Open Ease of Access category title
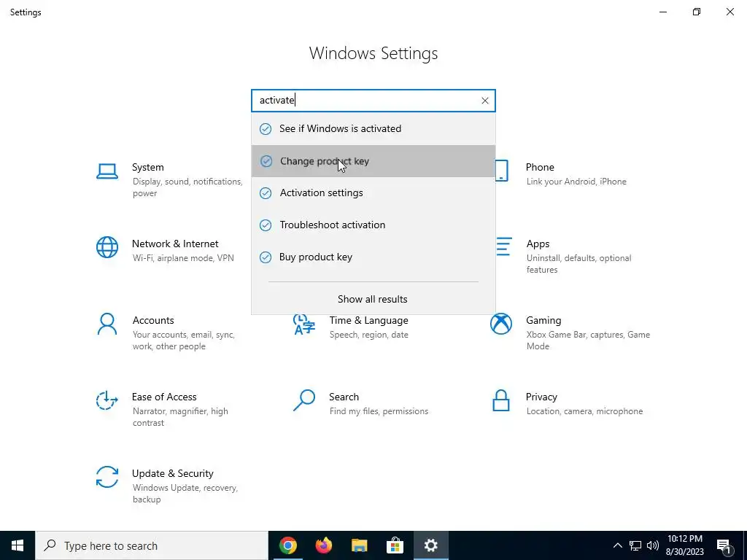Screen dimensions: 747x560 tap(164, 397)
